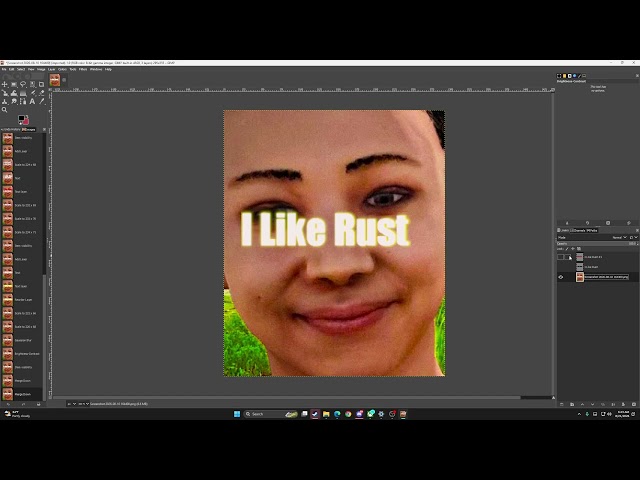Switch to the Paths tab in Layers dock
This screenshot has height=480, width=640.
(592, 231)
